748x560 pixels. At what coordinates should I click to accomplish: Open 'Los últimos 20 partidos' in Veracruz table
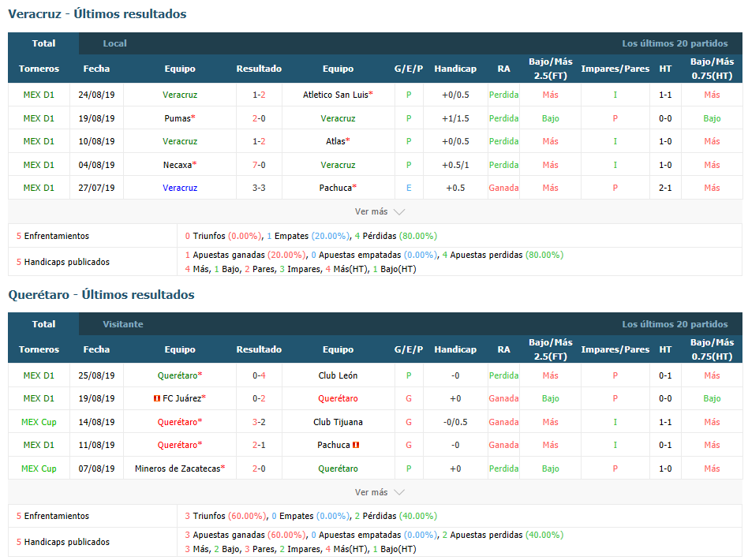(x=675, y=43)
